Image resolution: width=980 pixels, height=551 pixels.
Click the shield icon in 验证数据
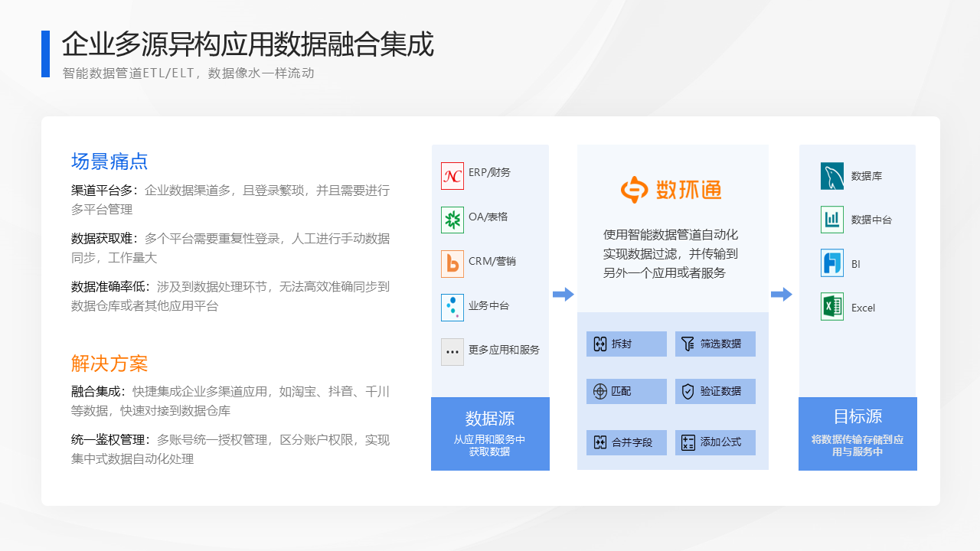688,392
